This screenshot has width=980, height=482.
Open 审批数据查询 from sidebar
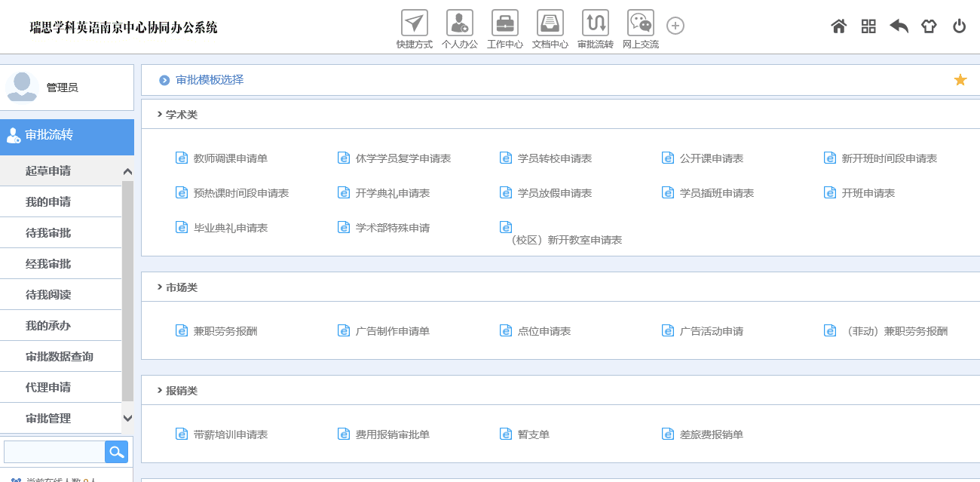(60, 355)
